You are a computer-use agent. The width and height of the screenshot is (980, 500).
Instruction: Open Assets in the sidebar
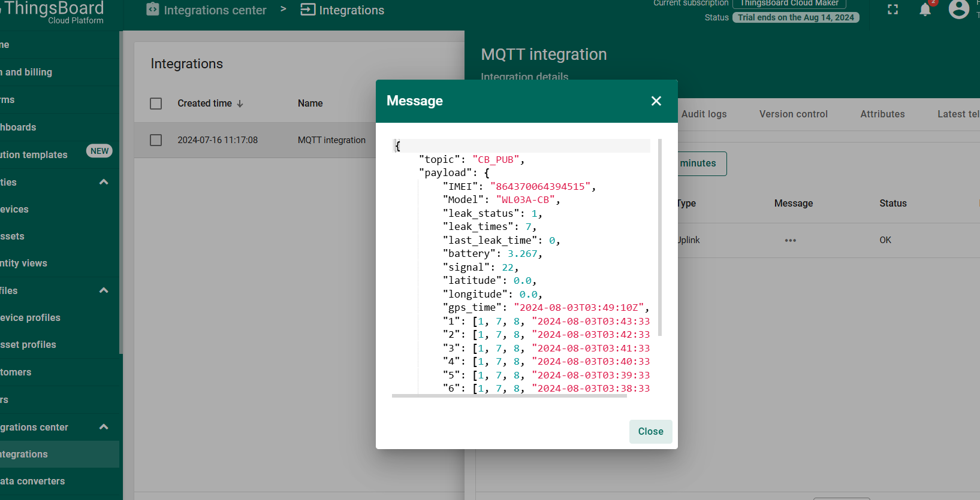click(x=59, y=237)
